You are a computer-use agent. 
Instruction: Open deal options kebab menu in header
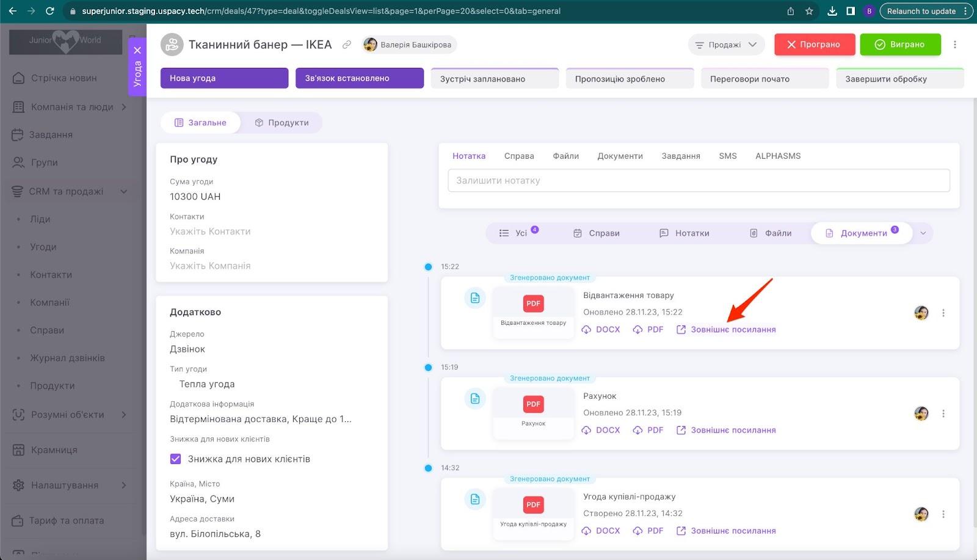pos(955,45)
